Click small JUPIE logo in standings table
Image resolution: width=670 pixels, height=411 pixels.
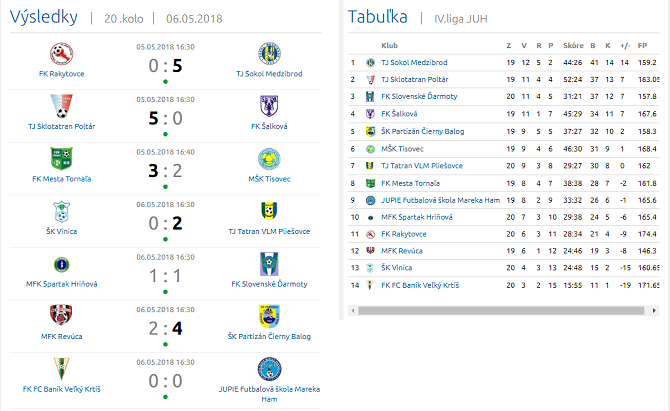[x=369, y=199]
